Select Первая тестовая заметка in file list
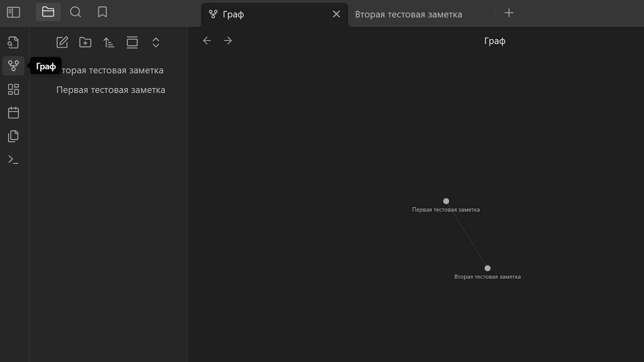The image size is (644, 362). 111,90
